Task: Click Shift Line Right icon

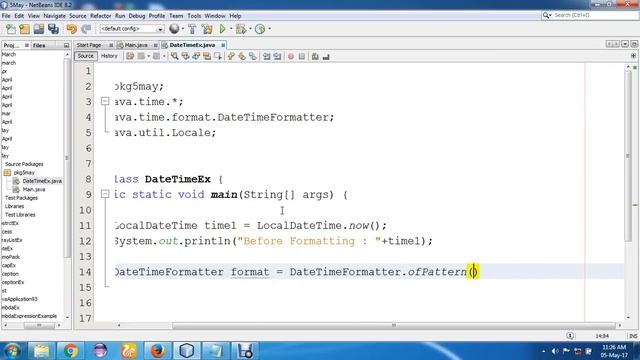Action: [278, 56]
